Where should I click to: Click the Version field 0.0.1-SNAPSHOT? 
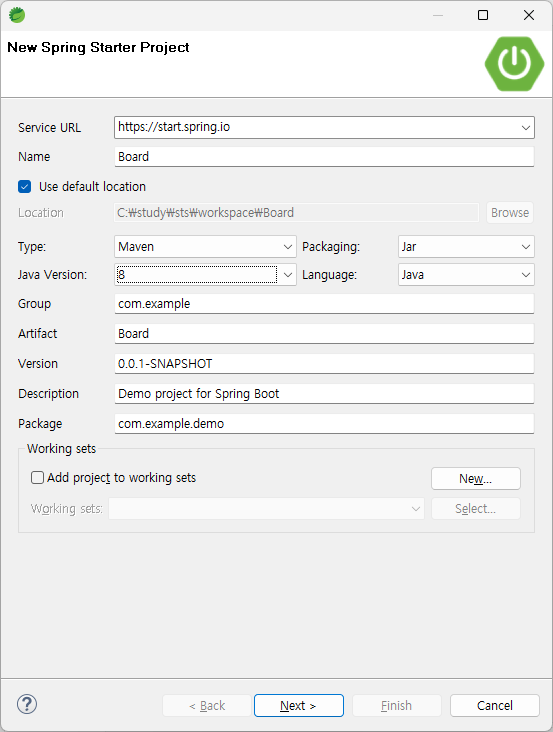(324, 364)
